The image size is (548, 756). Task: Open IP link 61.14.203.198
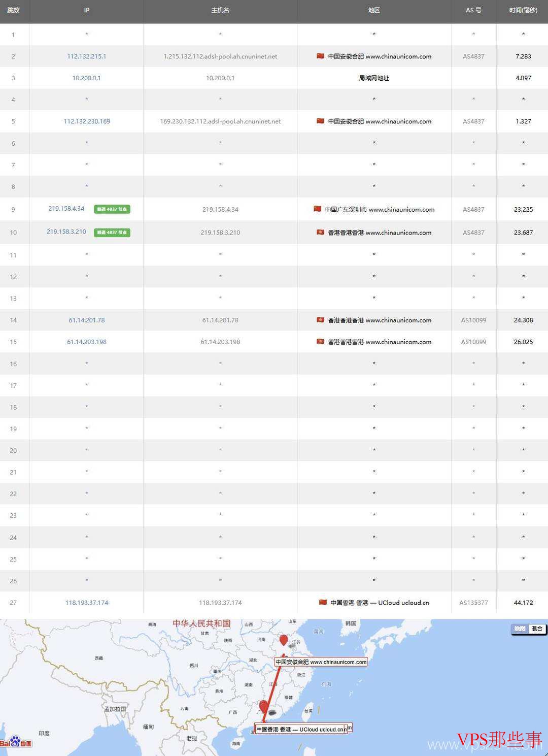coord(87,342)
